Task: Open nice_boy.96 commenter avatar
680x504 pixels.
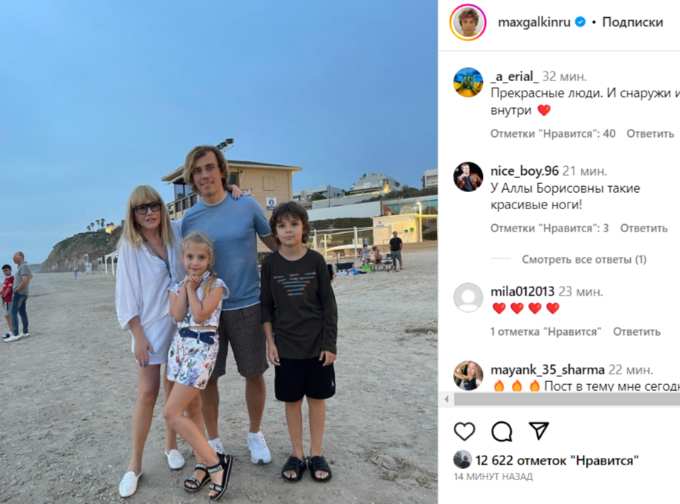Action: (468, 177)
